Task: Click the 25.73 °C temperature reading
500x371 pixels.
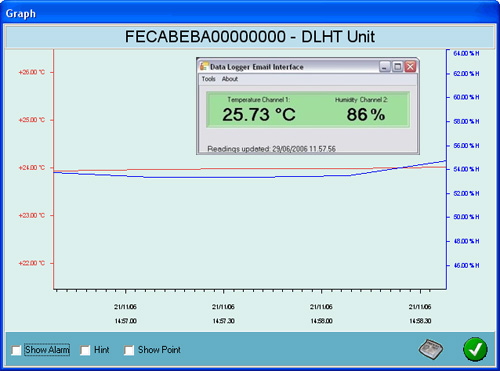Action: [259, 115]
